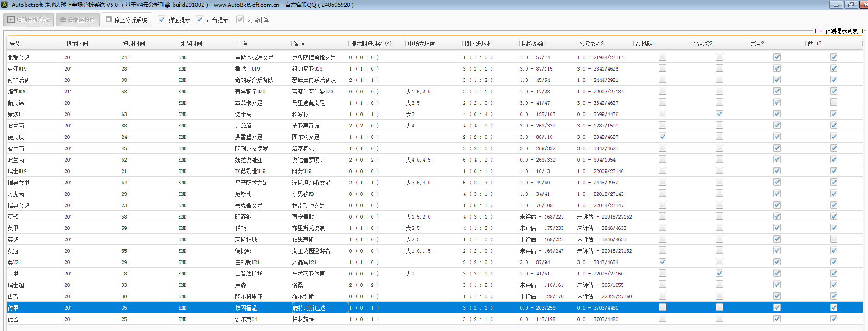The image size is (868, 331).
Task: Sort by the 联赛 column header
Action: coord(15,43)
